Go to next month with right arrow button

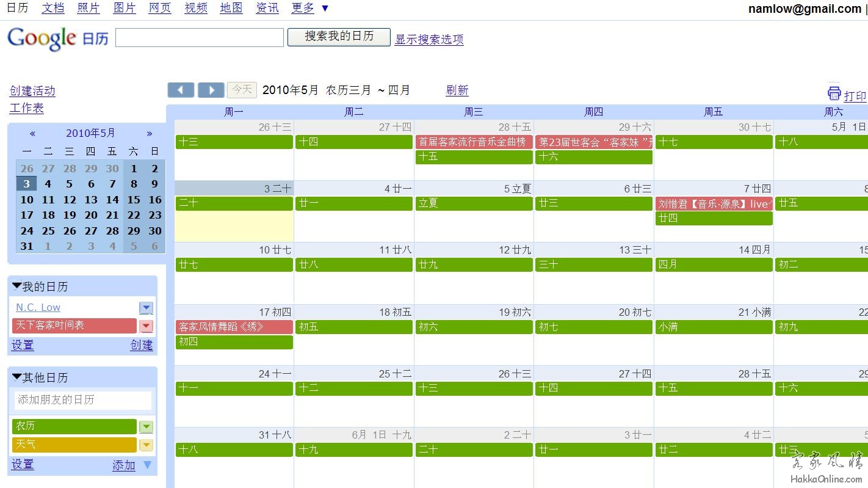pyautogui.click(x=211, y=90)
